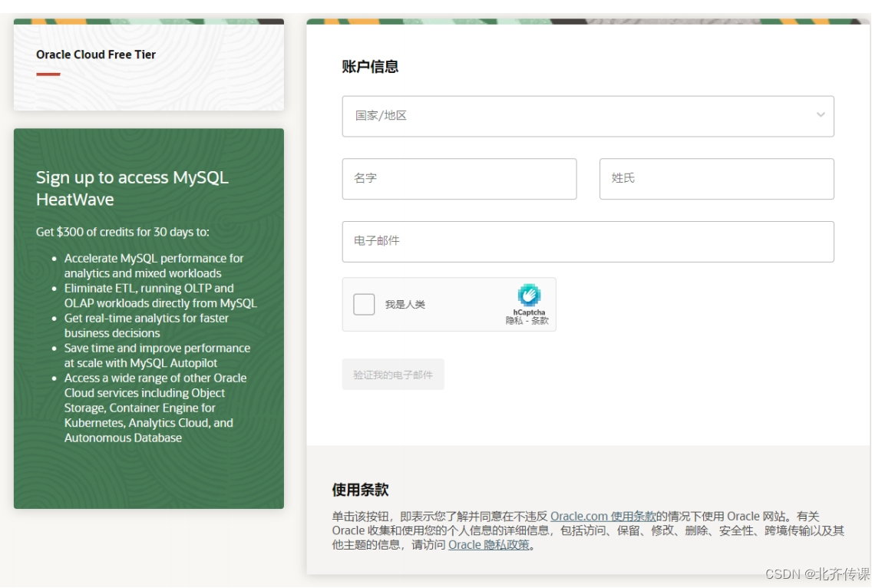Image resolution: width=882 pixels, height=588 pixels.
Task: Click the hCaptcha widget panel
Action: click(x=449, y=304)
